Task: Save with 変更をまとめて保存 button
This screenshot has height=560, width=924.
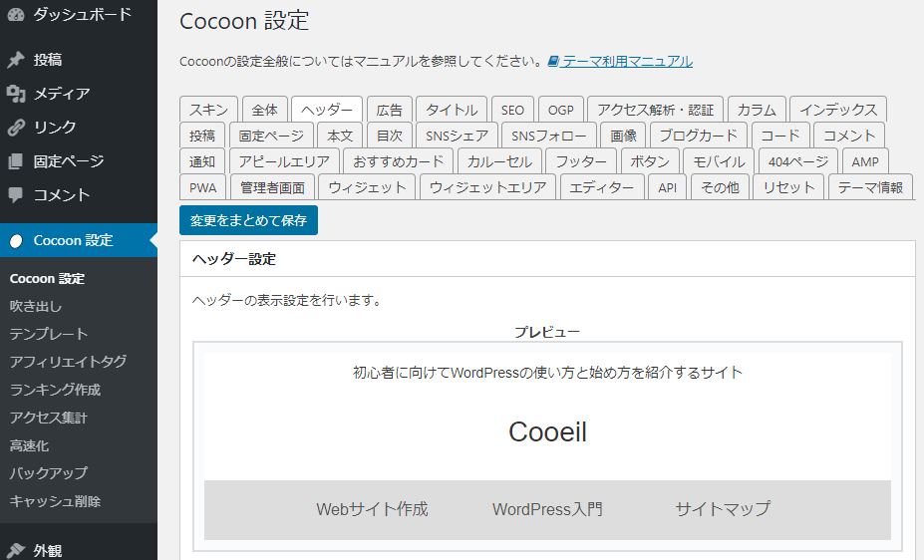Action: (248, 220)
